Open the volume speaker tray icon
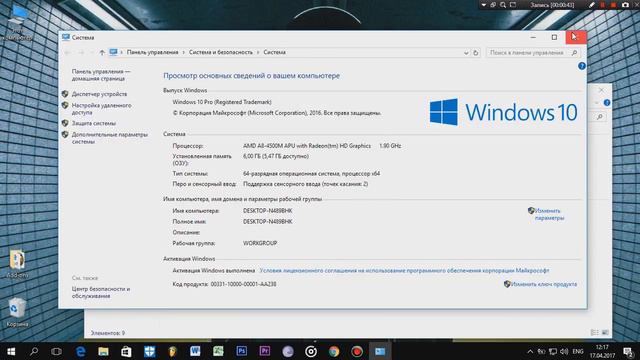 tap(564, 351)
